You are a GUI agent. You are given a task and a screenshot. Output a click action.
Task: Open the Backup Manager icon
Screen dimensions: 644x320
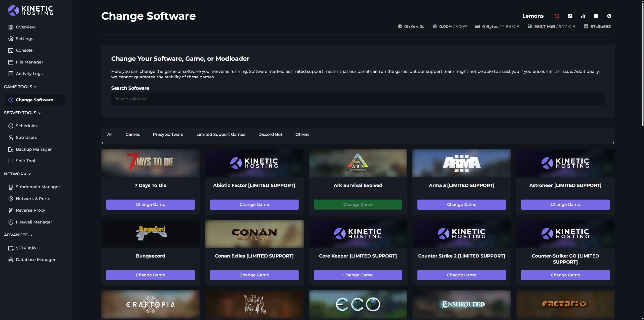point(11,149)
